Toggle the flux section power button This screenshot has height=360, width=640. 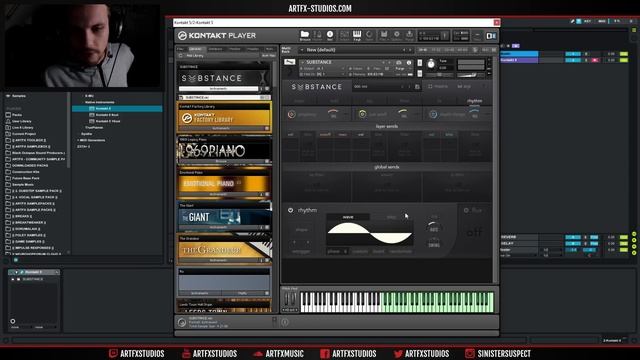466,210
